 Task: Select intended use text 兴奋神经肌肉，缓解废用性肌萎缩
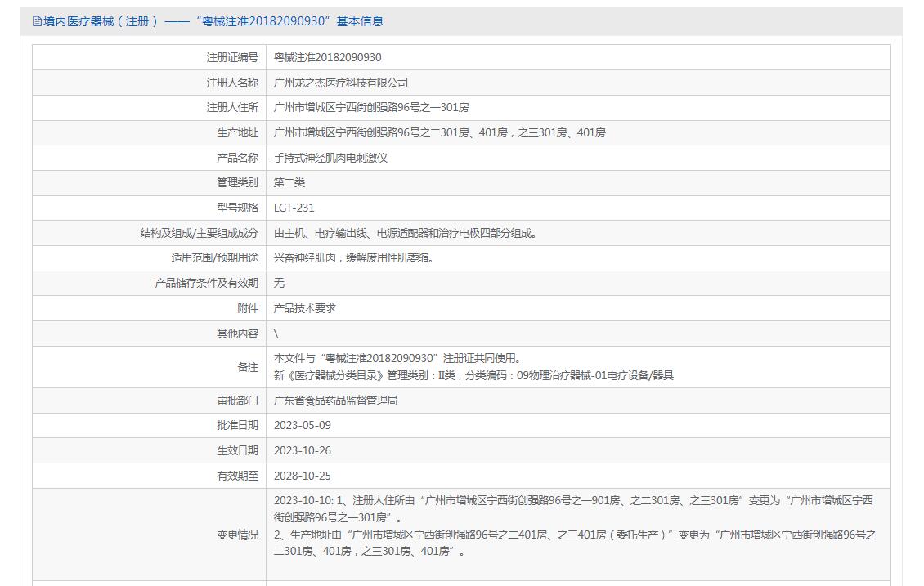pos(354,258)
